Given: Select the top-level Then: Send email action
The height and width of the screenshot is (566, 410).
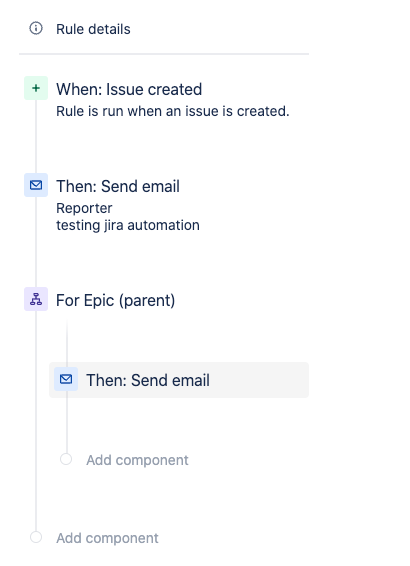Looking at the screenshot, I should 118,186.
